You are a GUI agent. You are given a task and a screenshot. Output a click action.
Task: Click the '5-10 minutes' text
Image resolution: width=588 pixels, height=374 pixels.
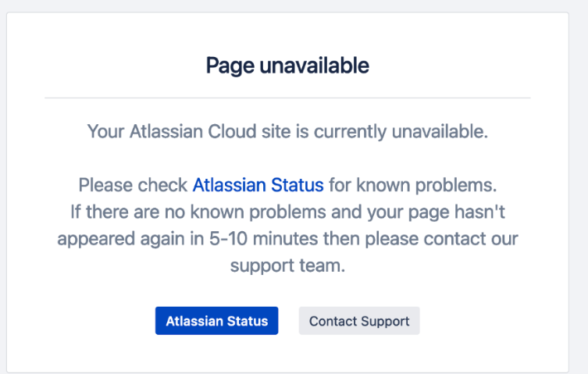pos(264,239)
